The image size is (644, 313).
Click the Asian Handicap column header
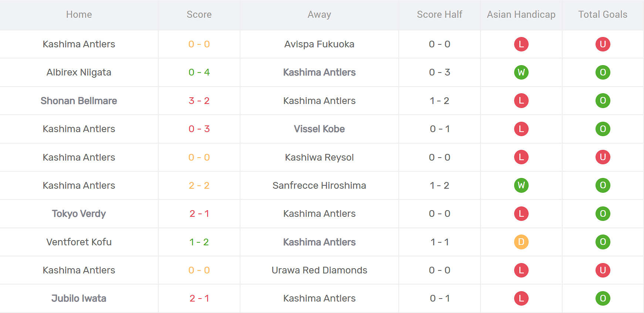(521, 14)
